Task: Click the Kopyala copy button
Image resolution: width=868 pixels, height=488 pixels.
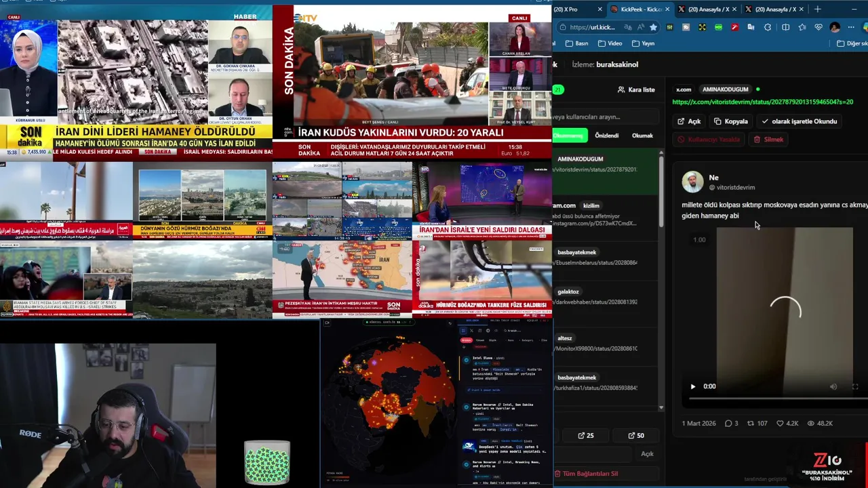Action: coord(730,121)
